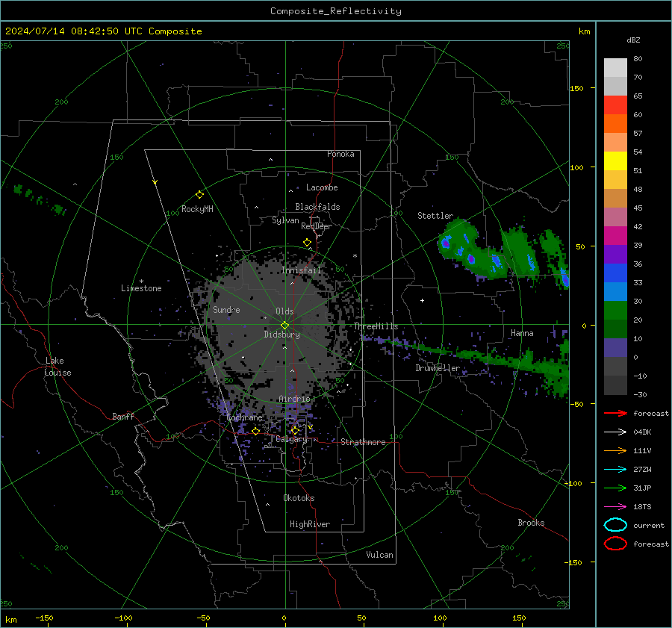Click the blue storm core east of Stettler
The height and width of the screenshot is (628, 672).
coord(446,243)
